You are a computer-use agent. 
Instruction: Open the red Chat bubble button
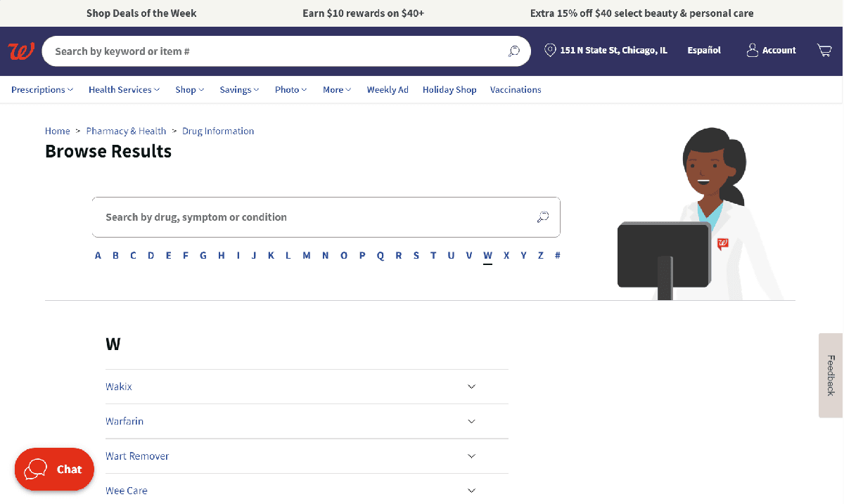(x=54, y=469)
